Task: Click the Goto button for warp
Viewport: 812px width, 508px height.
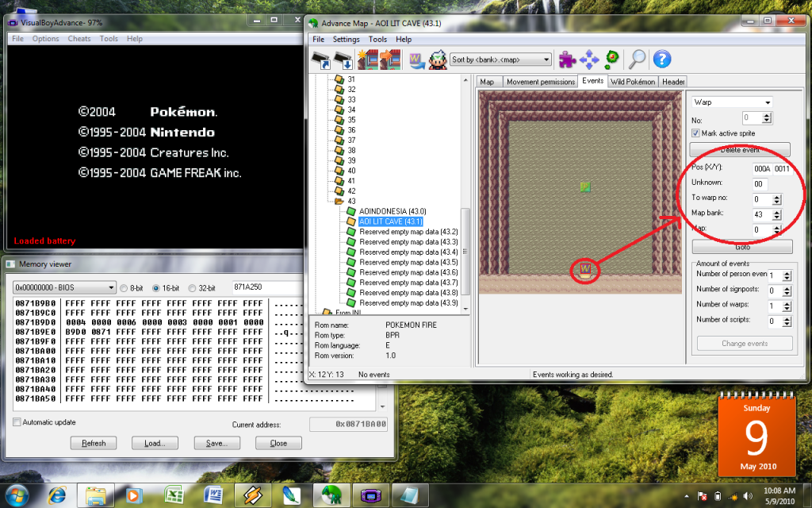Action: coord(742,247)
